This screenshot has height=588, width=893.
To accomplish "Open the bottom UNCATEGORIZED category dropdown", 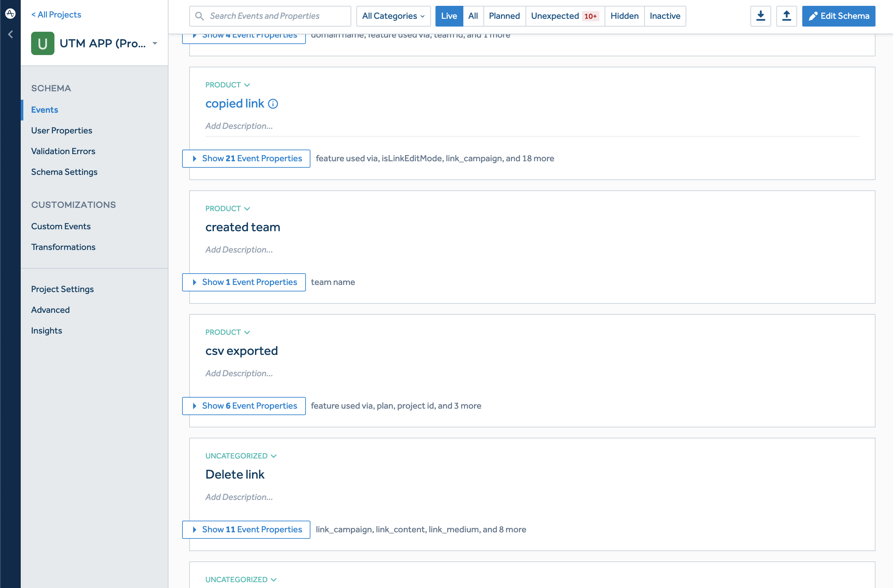I will coord(241,580).
